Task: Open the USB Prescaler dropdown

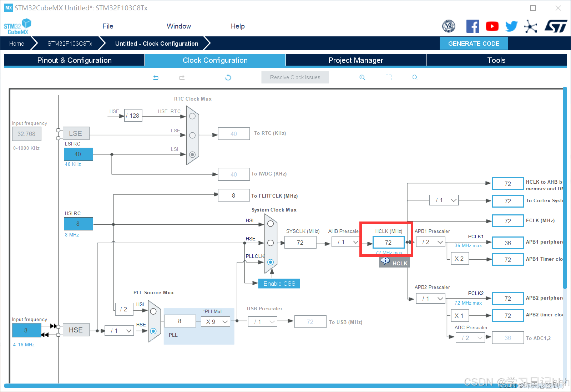Action: tap(263, 322)
